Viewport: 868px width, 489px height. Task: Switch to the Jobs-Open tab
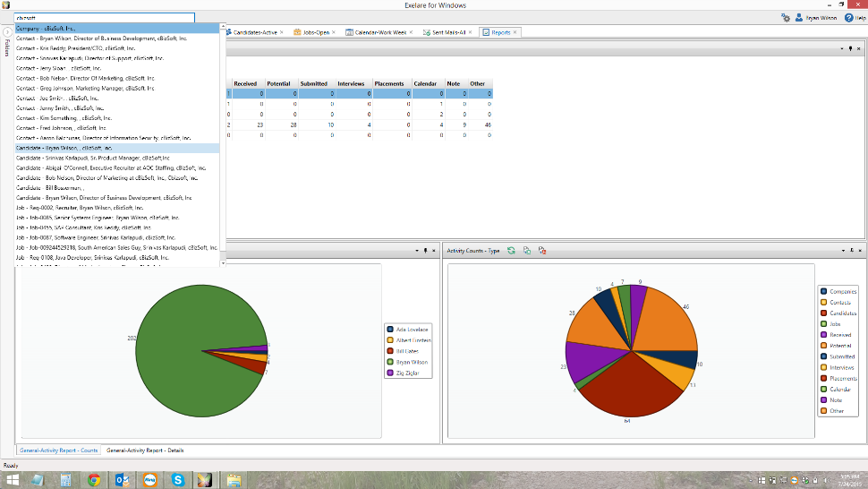316,32
